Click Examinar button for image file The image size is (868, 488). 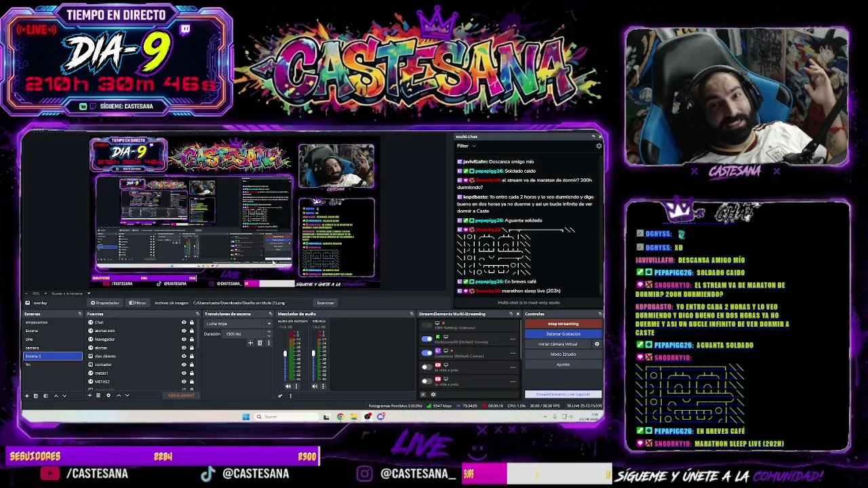pyautogui.click(x=325, y=303)
